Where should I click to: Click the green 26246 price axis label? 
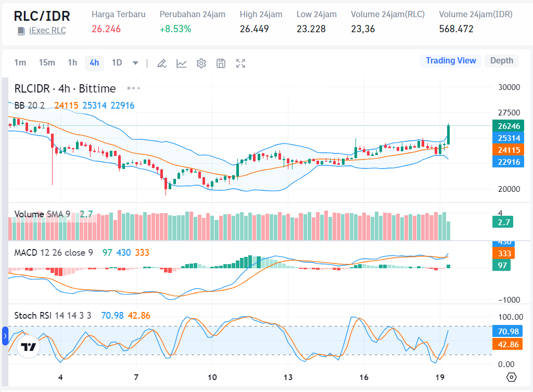pyautogui.click(x=508, y=126)
